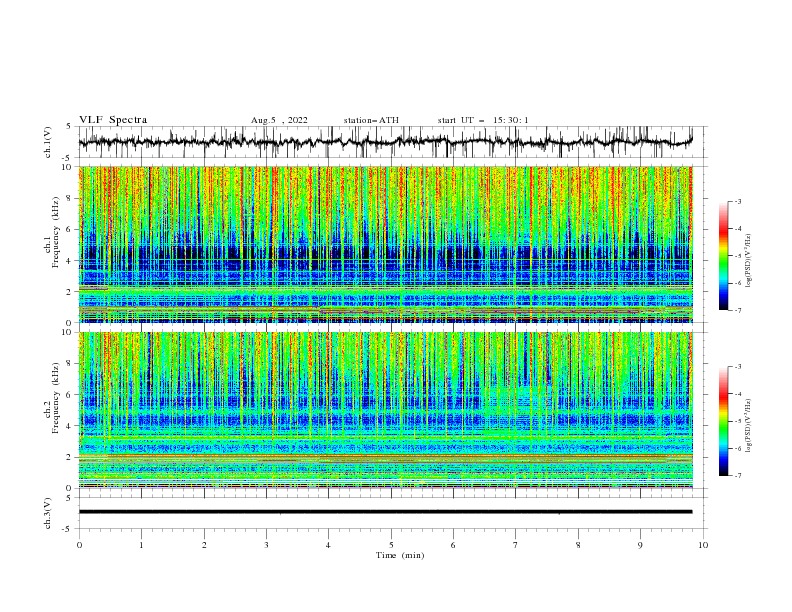The height and width of the screenshot is (612, 792).
Task: Click the flat black ch.3 voltage trace
Action: pos(385,512)
